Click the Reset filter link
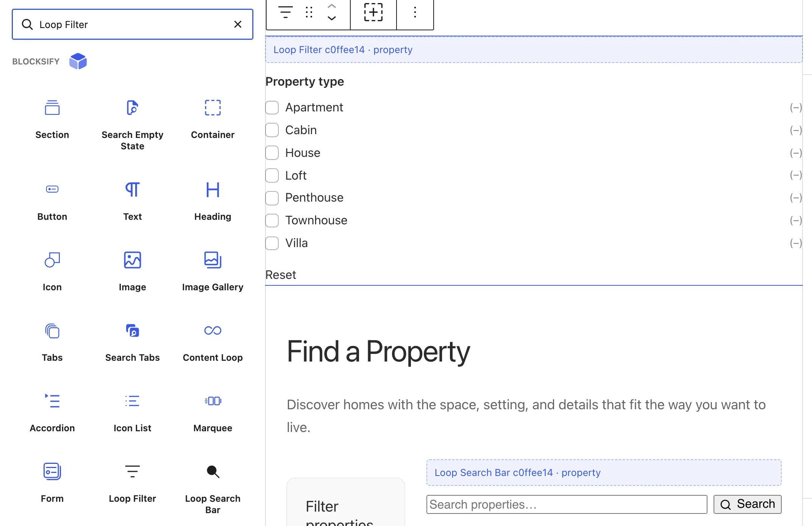 tap(281, 275)
